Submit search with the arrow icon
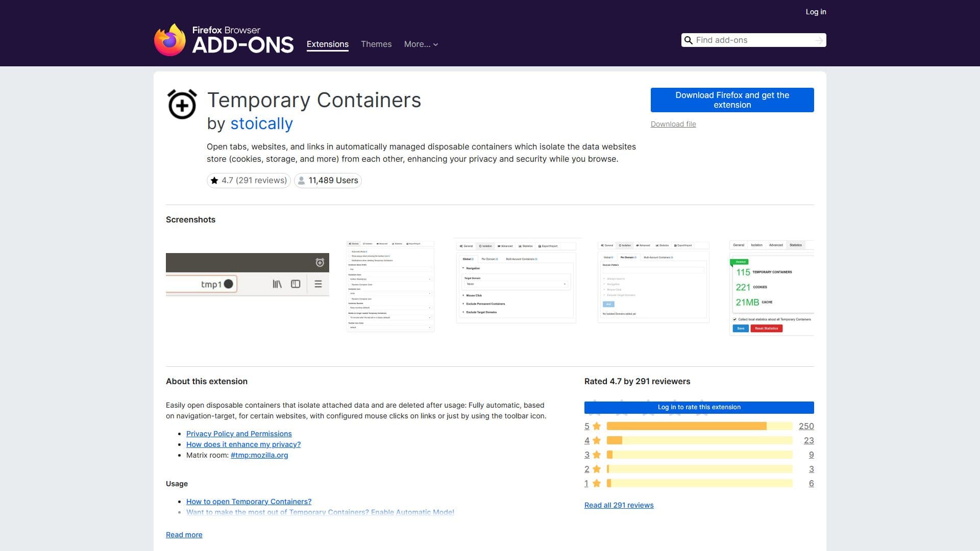 coord(819,40)
